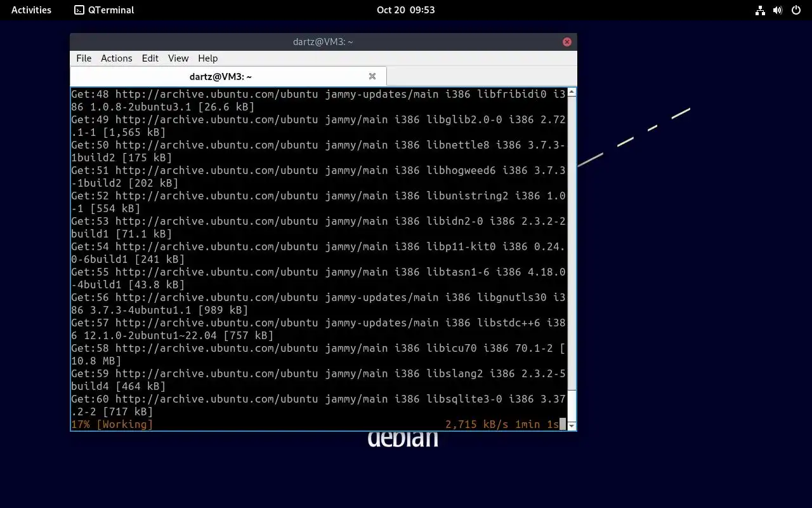Screen dimensions: 812x508
Task: Click the Get:56 libgnutls30 line
Action: 318,304
